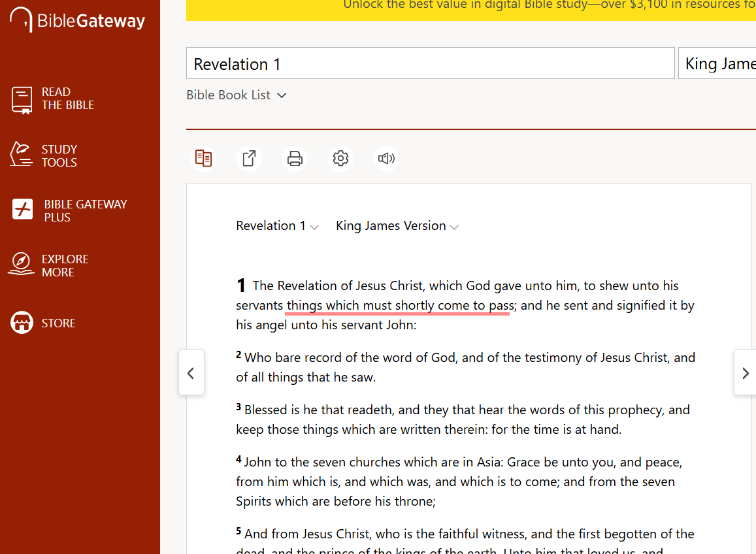Open King James Version passage dropdown
The image size is (756, 554).
[397, 225]
